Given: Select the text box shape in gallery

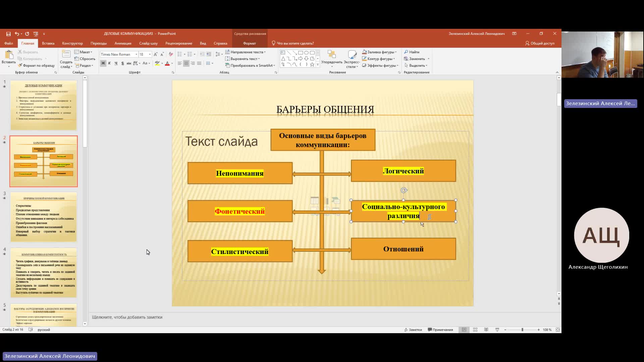Looking at the screenshot, I should pyautogui.click(x=283, y=53).
